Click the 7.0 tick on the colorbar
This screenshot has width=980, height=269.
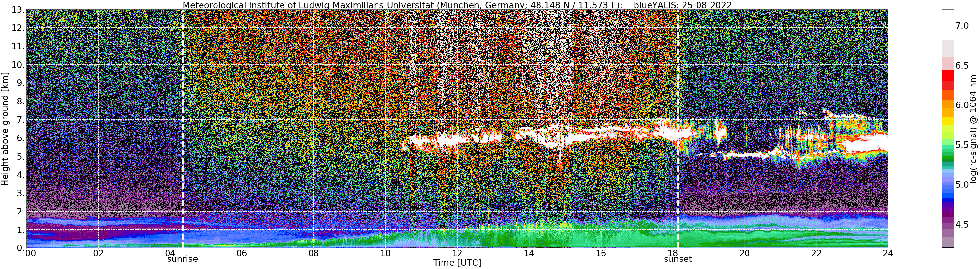(x=962, y=26)
